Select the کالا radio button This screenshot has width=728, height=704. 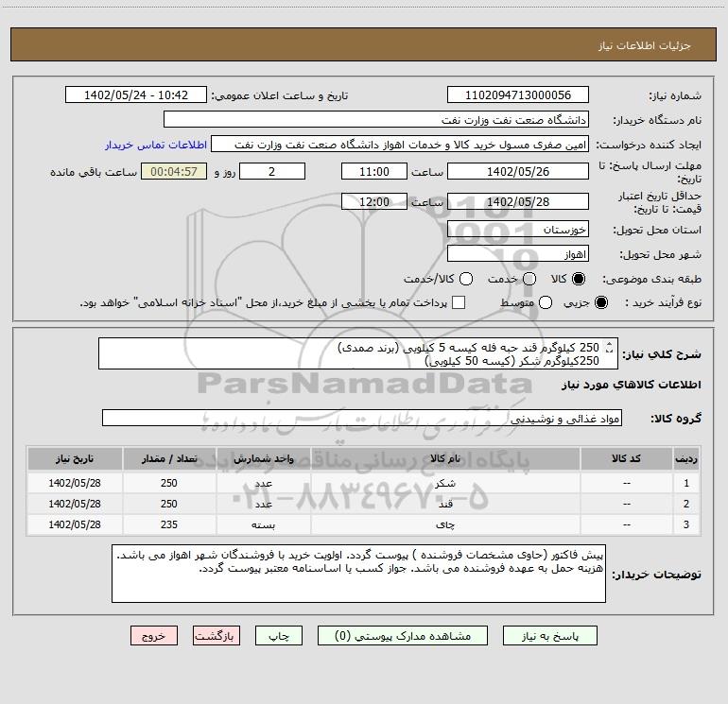pos(579,279)
